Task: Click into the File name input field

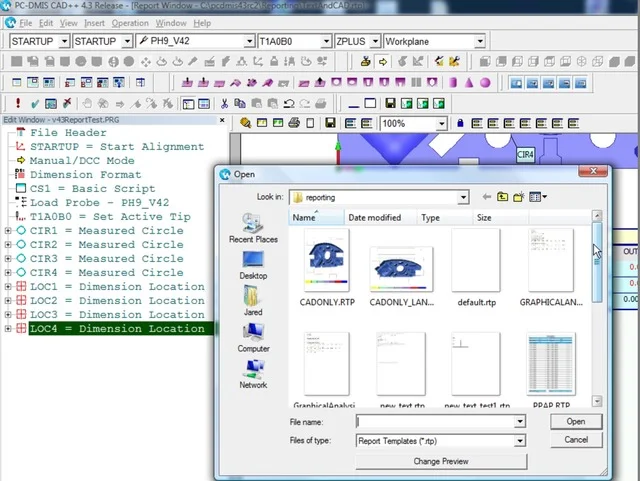Action: click(434, 422)
